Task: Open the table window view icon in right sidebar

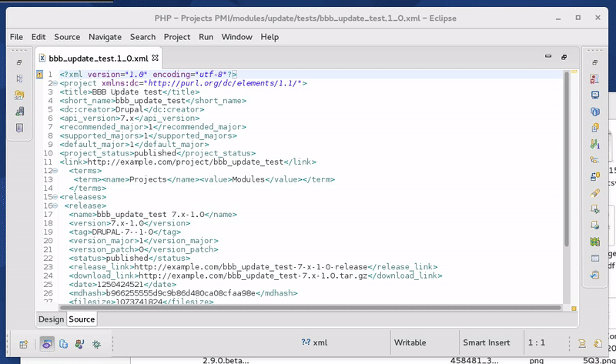Action: pos(594,259)
